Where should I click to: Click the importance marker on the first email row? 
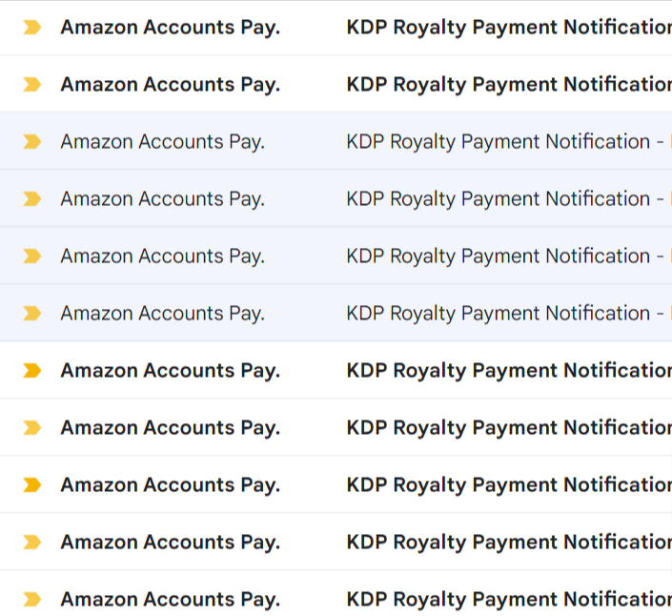tap(32, 28)
